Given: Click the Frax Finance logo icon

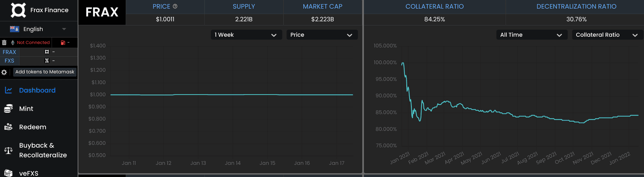Looking at the screenshot, I should (x=18, y=10).
